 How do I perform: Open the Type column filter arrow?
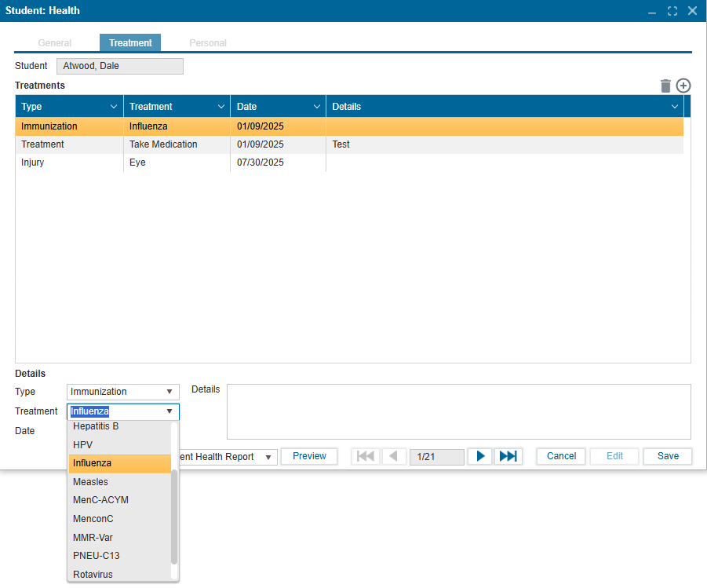(114, 107)
